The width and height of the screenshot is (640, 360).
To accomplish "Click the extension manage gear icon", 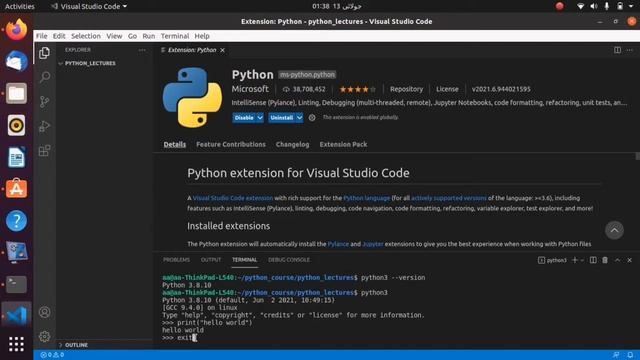I will pos(312,118).
